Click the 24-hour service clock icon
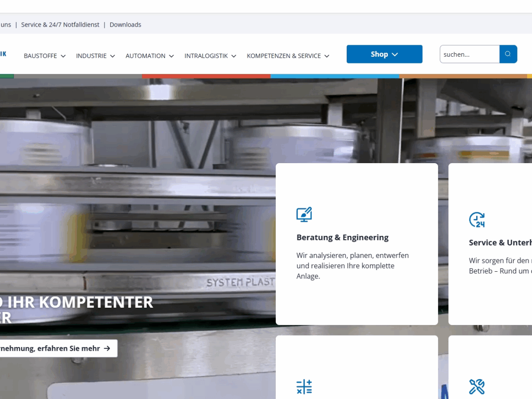The image size is (532, 399). [477, 220]
